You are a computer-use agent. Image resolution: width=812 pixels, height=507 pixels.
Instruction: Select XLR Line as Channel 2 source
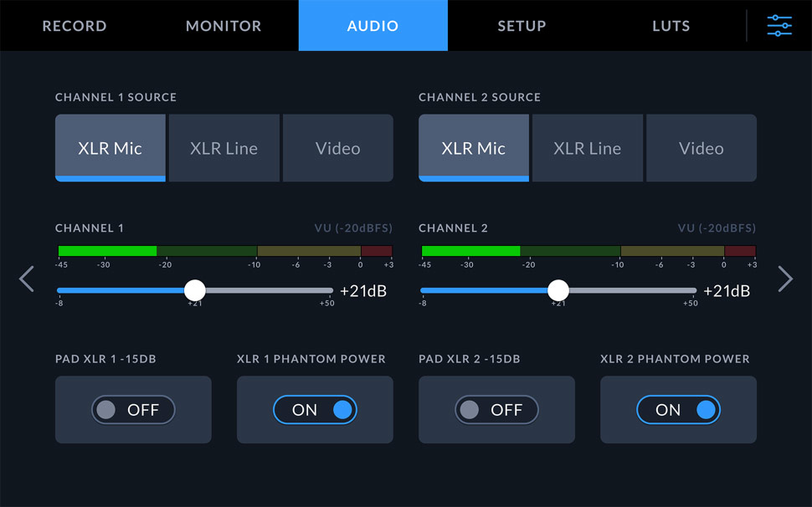click(x=587, y=147)
